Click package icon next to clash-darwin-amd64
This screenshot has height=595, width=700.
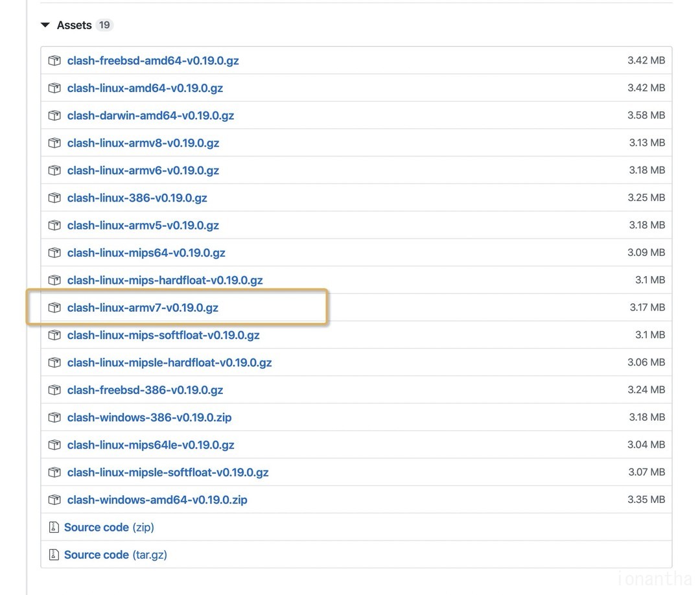coord(54,115)
